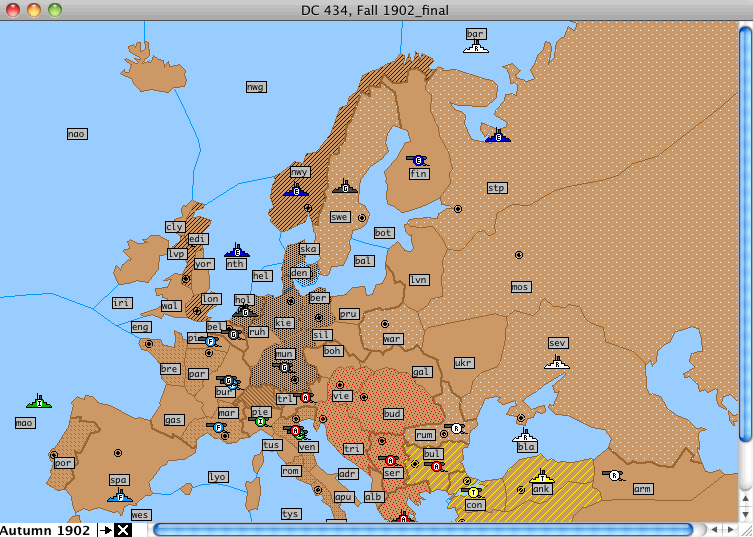Screen dimensions: 753x537
Task: Click the rom province label
Action: (291, 471)
